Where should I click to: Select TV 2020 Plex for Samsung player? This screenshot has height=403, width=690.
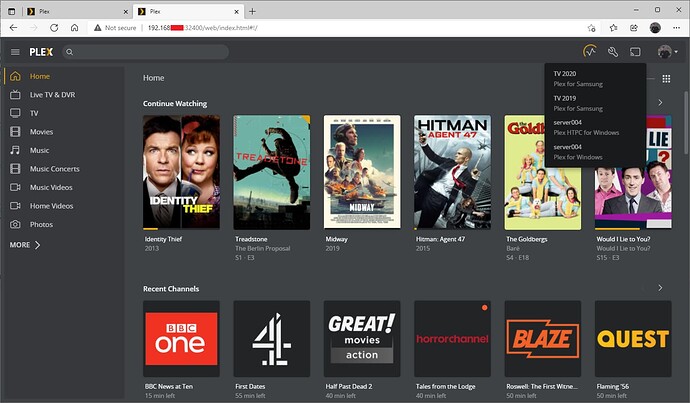[x=595, y=79]
